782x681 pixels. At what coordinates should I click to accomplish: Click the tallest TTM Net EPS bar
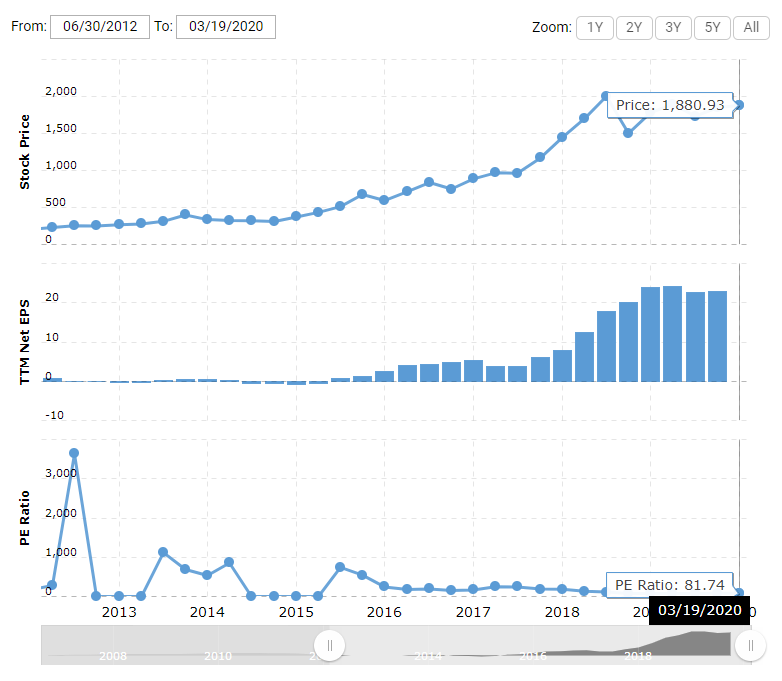click(x=672, y=334)
